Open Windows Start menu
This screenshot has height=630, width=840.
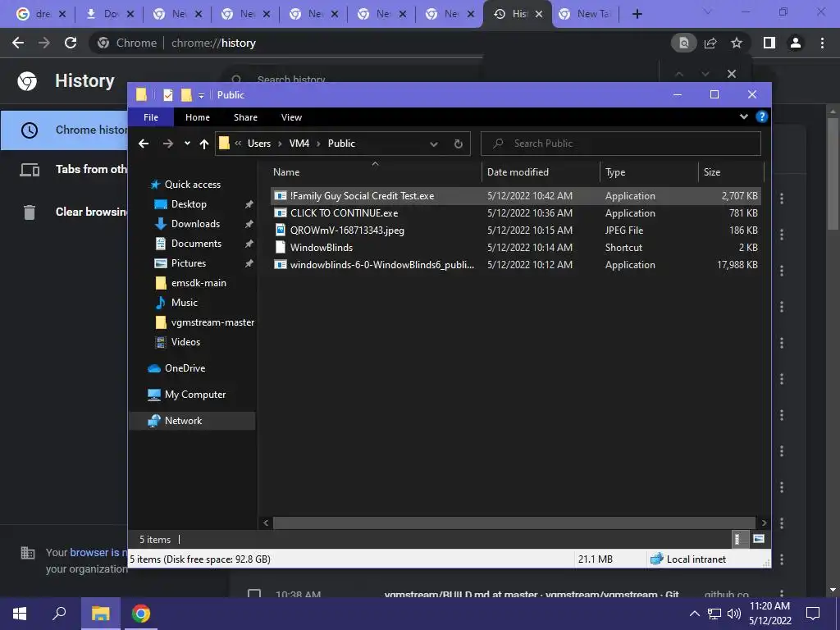pyautogui.click(x=20, y=614)
